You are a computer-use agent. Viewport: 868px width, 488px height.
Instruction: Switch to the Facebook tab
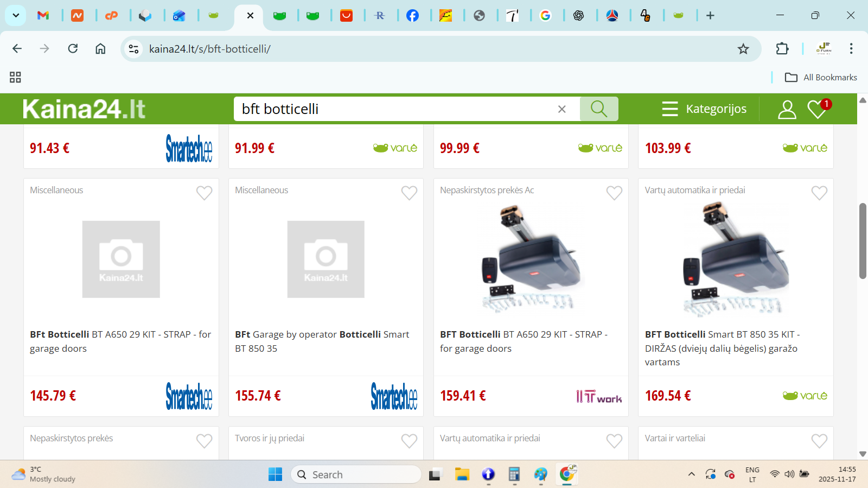click(412, 16)
